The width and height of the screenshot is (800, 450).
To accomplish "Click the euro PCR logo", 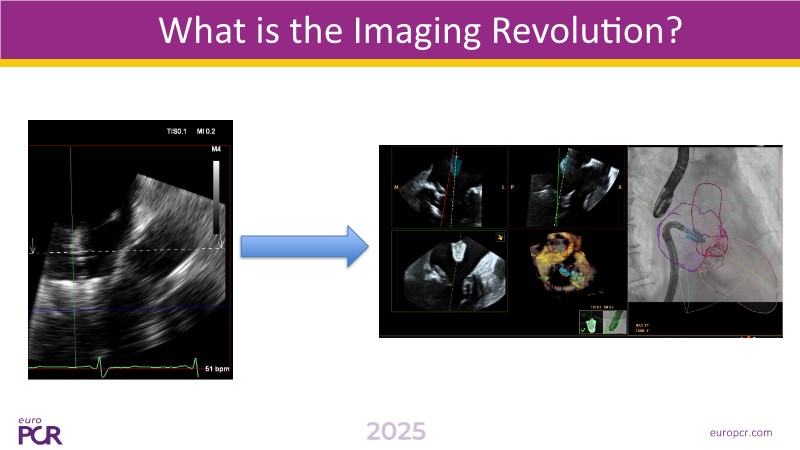I will 40,431.
